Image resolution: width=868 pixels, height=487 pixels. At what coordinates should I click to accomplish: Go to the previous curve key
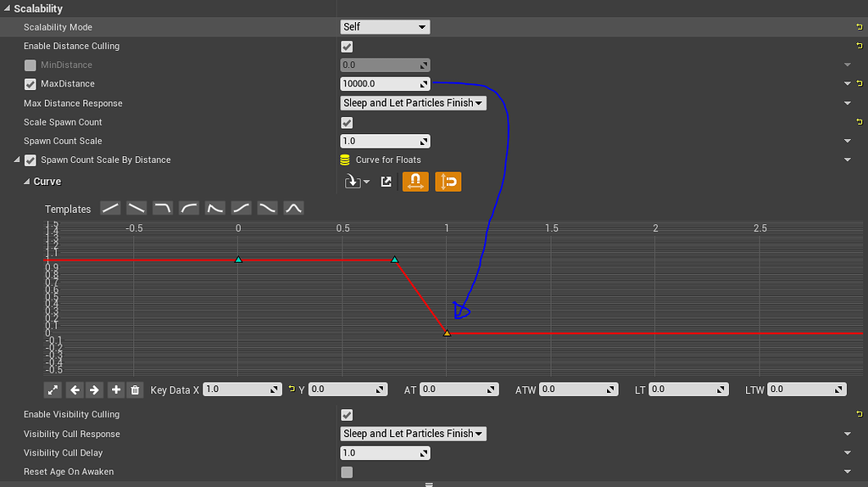[75, 390]
